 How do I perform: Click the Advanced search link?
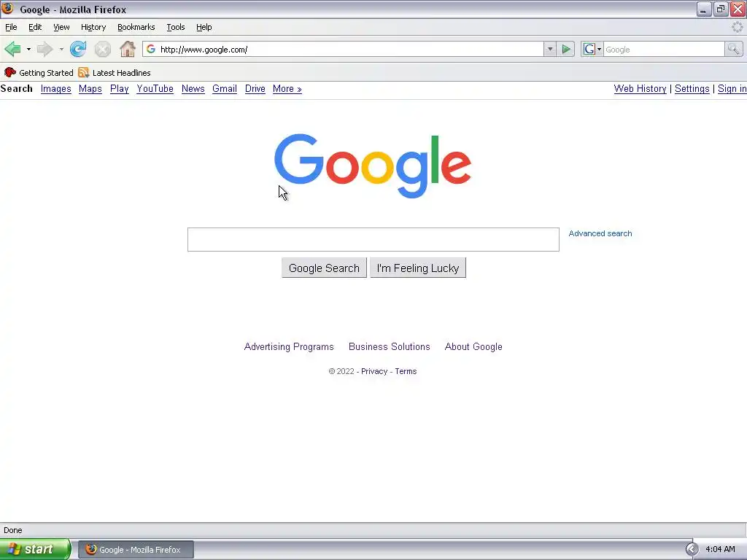(600, 233)
